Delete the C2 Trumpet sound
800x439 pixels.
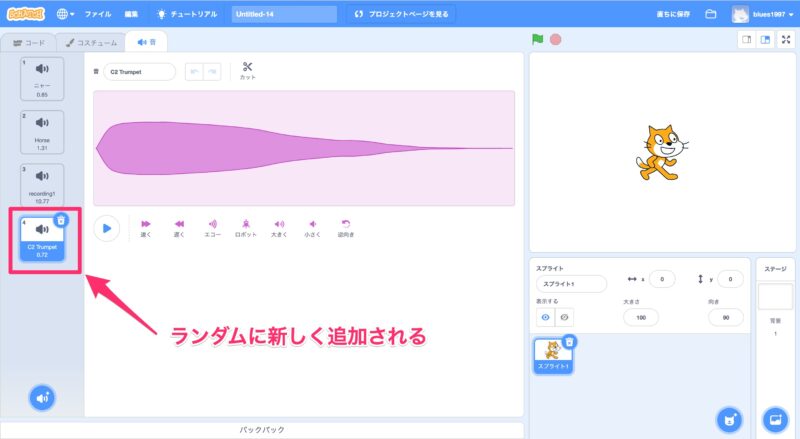pyautogui.click(x=61, y=220)
